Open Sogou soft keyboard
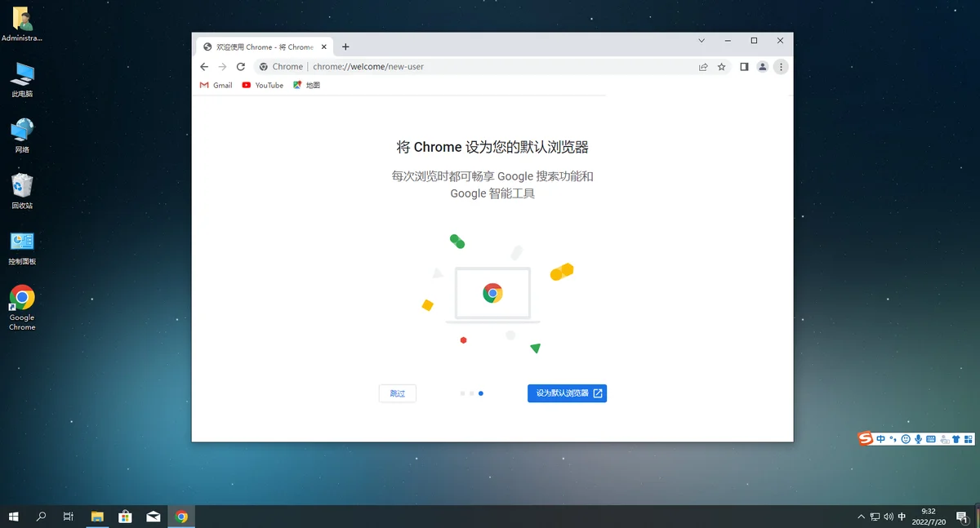The width and height of the screenshot is (980, 528). (932, 439)
